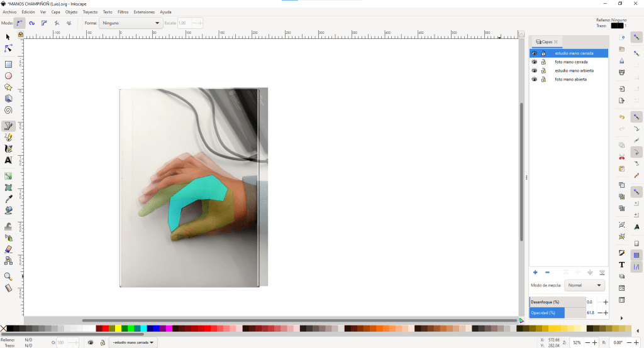The width and height of the screenshot is (644, 348).
Task: Hide the 'foto mano cerrada' layer
Action: (535, 62)
